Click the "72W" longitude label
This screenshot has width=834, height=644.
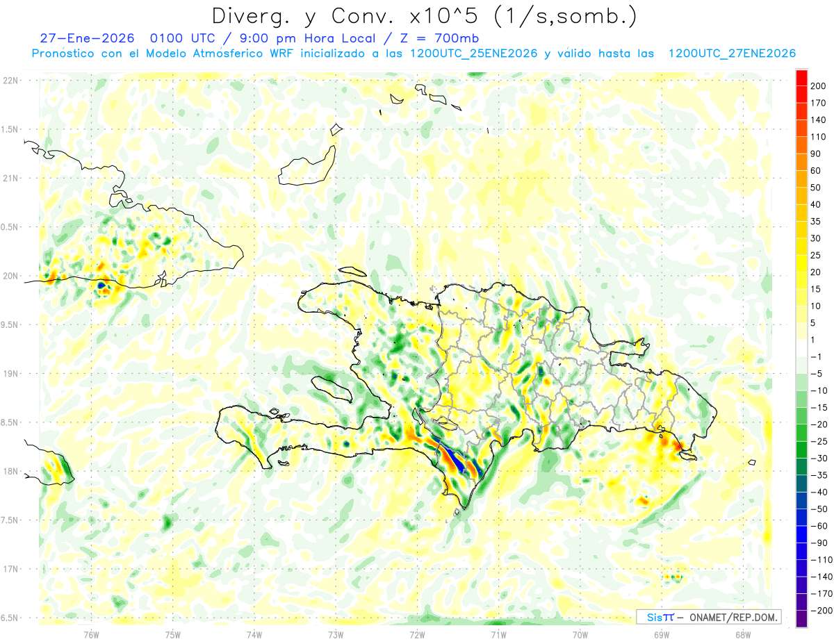[x=417, y=634]
